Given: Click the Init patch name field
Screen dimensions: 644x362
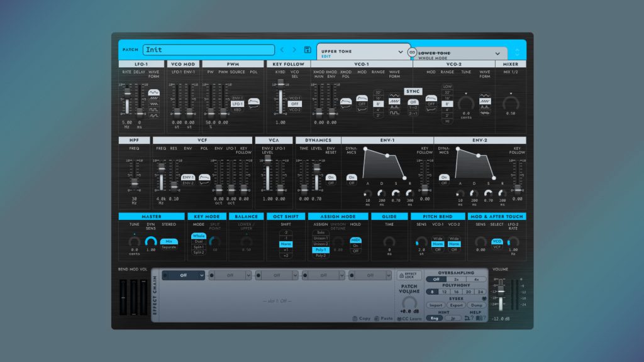Looking at the screenshot, I should (x=209, y=50).
